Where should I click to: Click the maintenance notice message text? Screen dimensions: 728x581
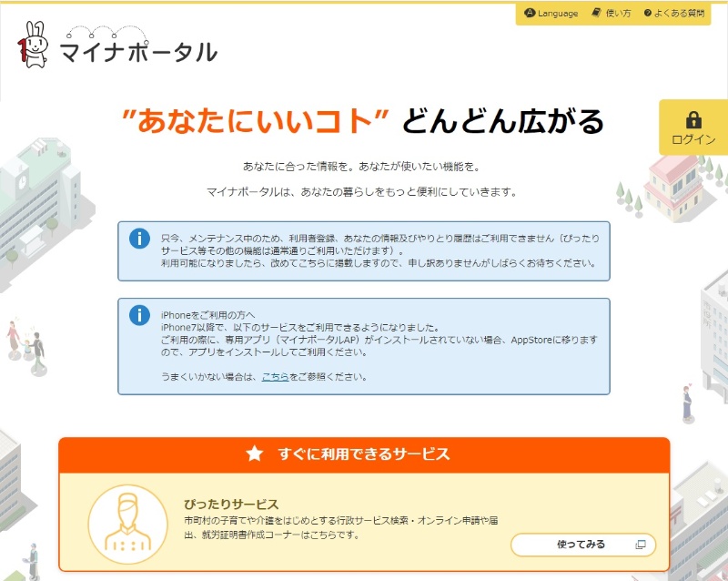[378, 250]
